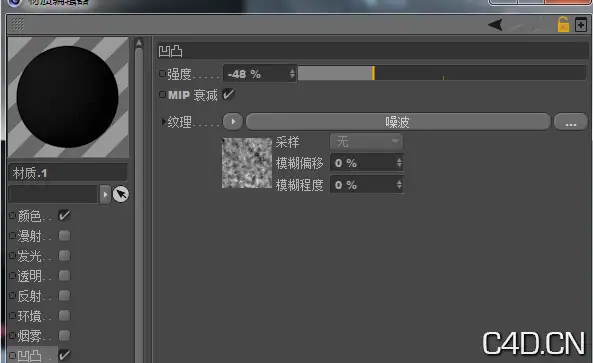
Task: Click the stepper arrows of 强度 field
Action: tap(292, 73)
